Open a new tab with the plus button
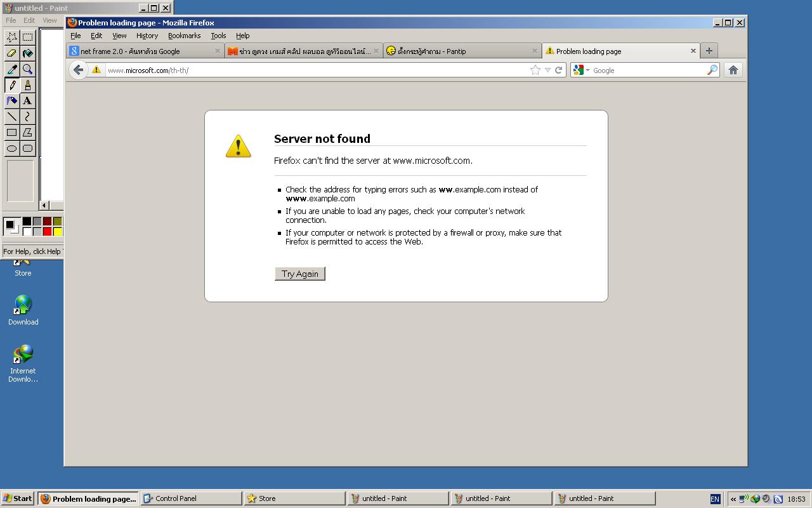This screenshot has width=812, height=508. [x=709, y=51]
